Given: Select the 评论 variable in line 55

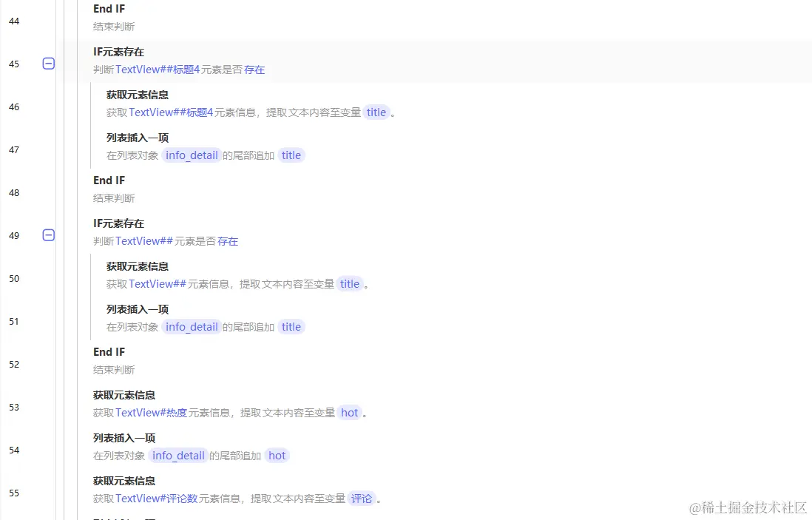Looking at the screenshot, I should tap(362, 499).
